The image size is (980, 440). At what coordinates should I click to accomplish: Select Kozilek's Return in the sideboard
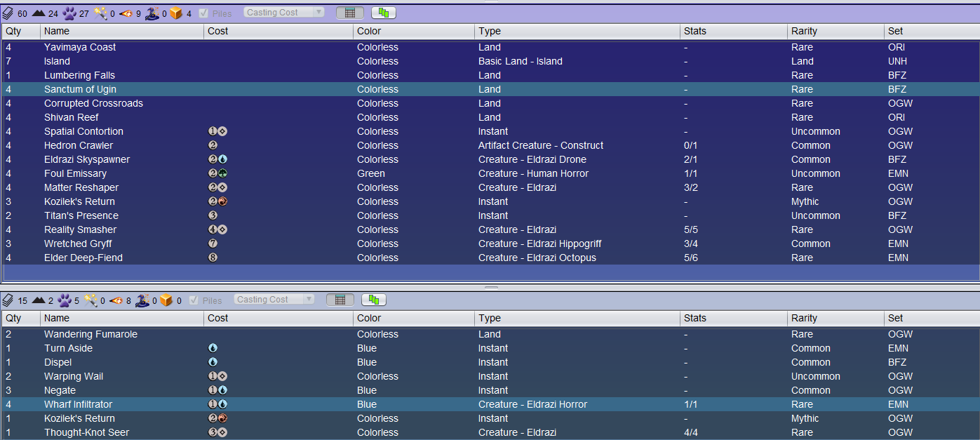[x=490, y=418]
